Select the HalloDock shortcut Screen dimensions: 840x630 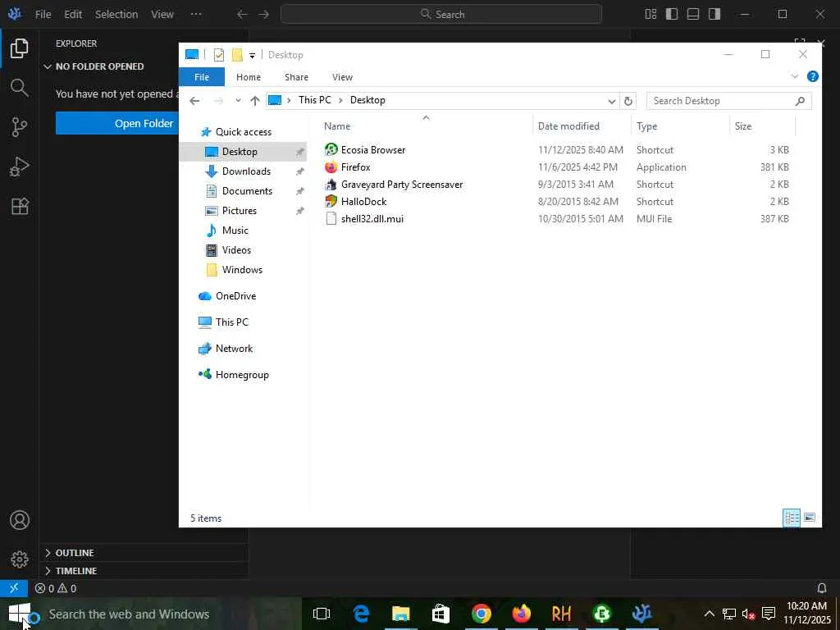click(x=363, y=202)
